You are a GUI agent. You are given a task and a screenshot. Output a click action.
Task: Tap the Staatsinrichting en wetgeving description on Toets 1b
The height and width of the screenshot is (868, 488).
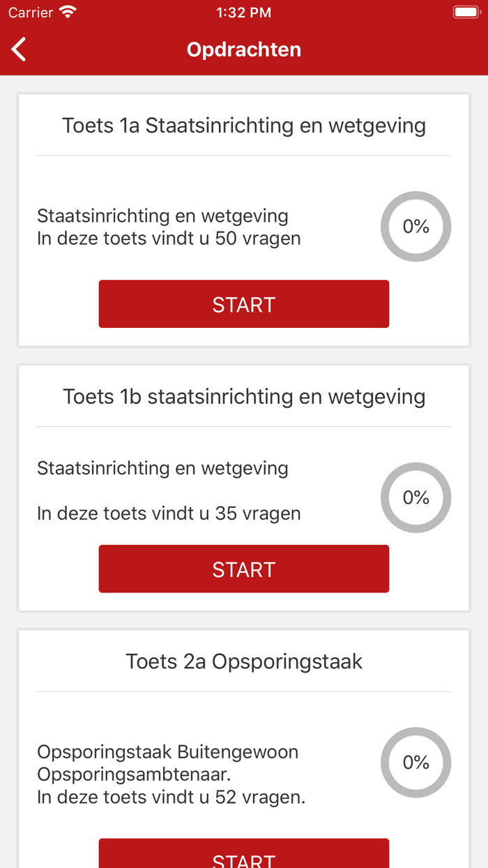click(x=162, y=468)
